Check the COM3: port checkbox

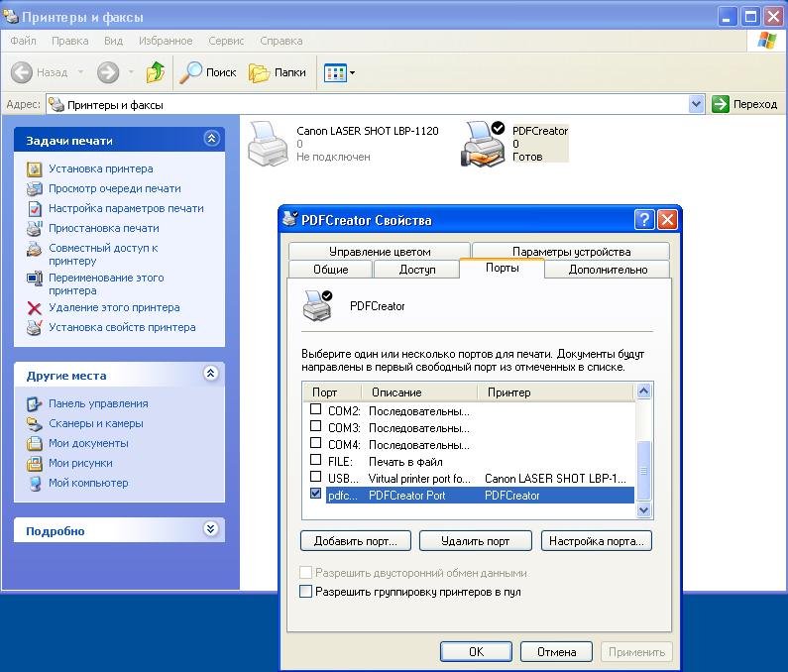click(315, 426)
